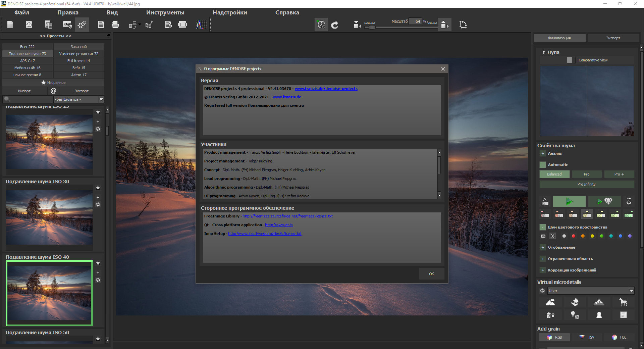Image resolution: width=644 pixels, height=349 pixels.
Task: Expand the Анализ section
Action: pyautogui.click(x=543, y=153)
